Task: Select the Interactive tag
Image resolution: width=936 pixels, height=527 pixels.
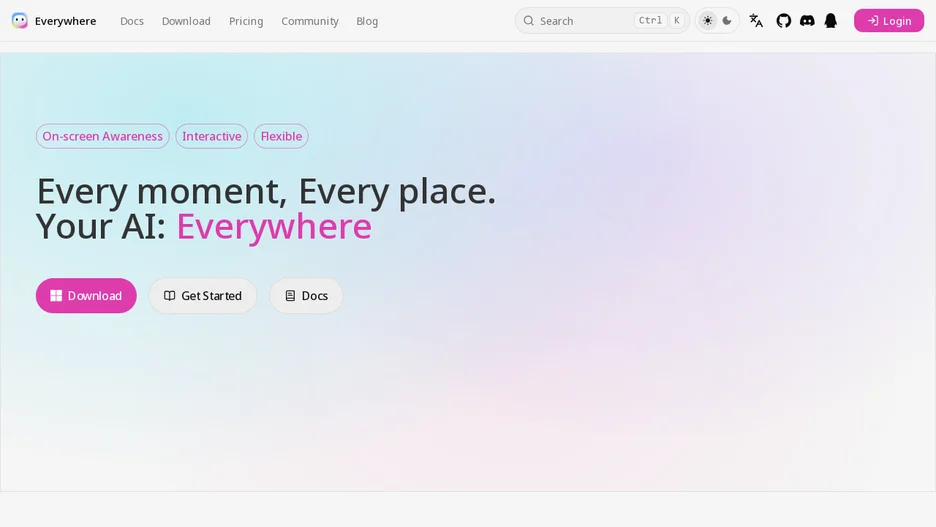Action: 211,136
